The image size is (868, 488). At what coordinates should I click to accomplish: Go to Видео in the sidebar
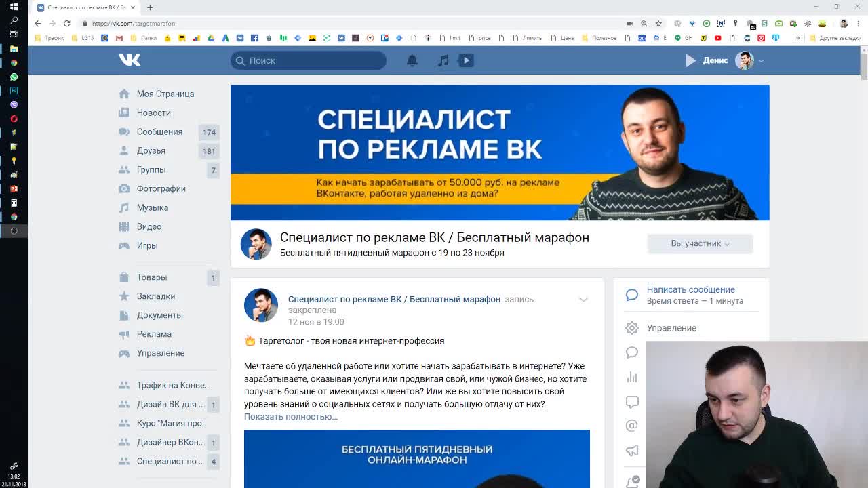click(149, 226)
